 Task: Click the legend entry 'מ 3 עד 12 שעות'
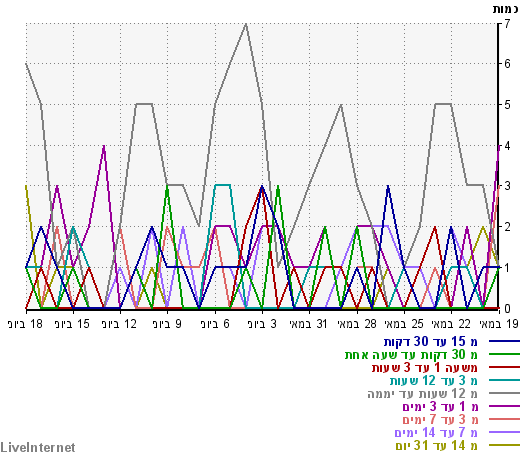[x=434, y=381]
